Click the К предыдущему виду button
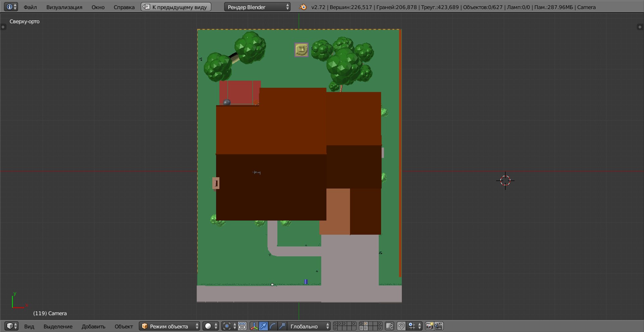This screenshot has height=332, width=644. (176, 7)
